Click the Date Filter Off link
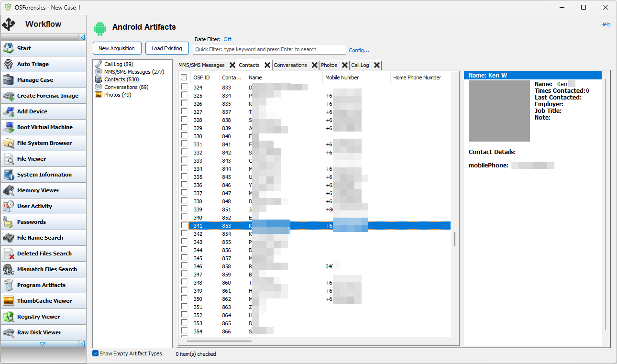Viewport: 617px width, 364px height. coord(227,39)
